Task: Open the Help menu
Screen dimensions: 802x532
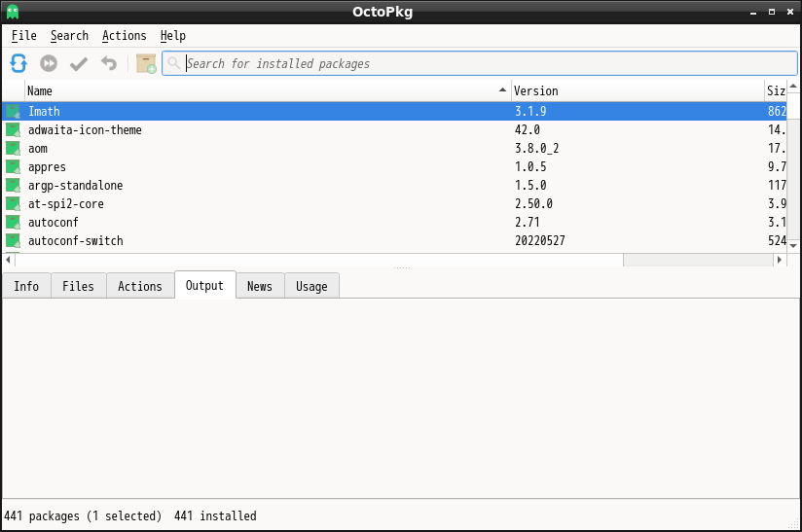Action: [x=173, y=36]
